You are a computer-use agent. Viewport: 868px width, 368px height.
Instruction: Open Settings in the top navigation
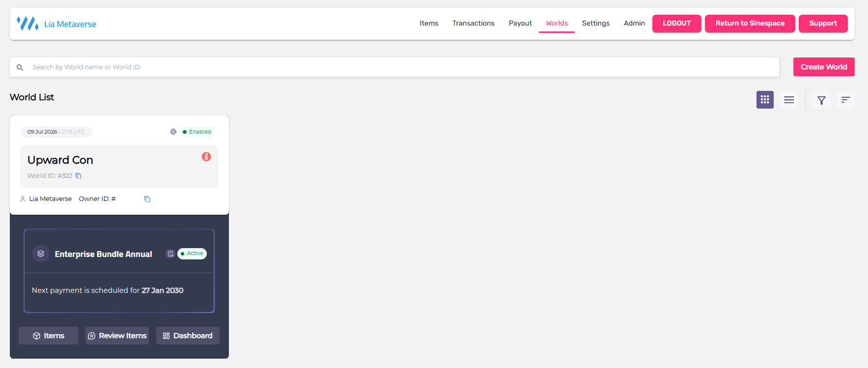click(x=596, y=23)
